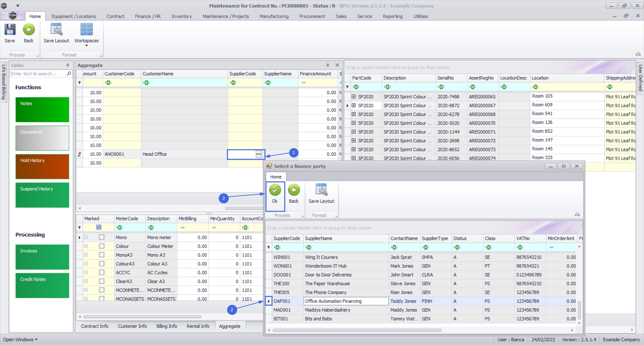
Task: Open the Finance / HR ribbon tab
Action: (x=148, y=16)
